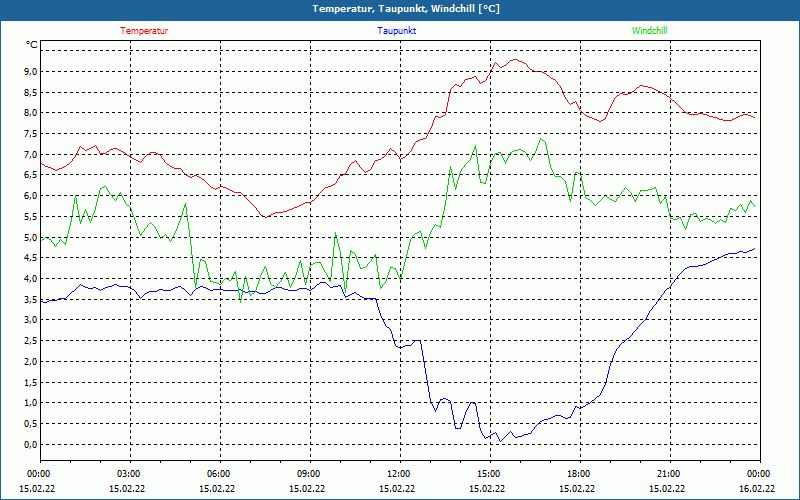Click the blue Taupunkt legend label
This screenshot has height=500, width=800.
(x=396, y=31)
